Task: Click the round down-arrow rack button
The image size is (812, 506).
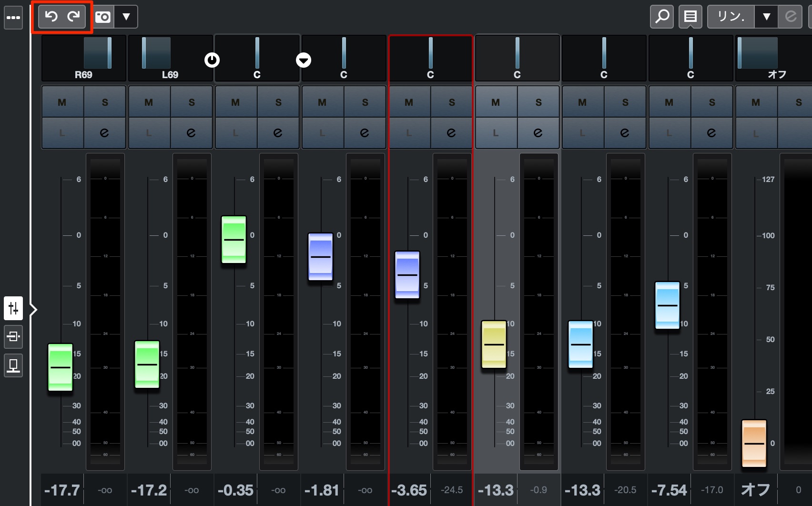Action: 304,60
